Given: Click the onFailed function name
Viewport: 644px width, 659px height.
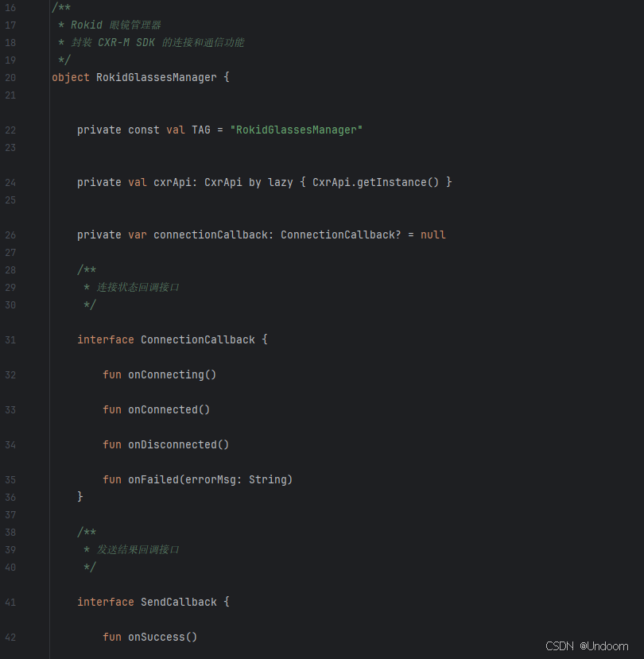Looking at the screenshot, I should [153, 479].
